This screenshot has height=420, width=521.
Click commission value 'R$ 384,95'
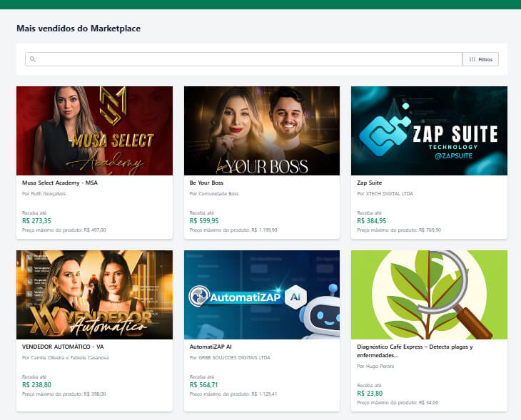pos(371,221)
